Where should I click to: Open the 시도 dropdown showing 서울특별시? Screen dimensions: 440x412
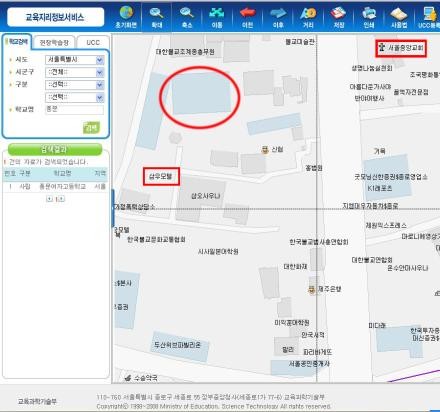(x=74, y=60)
